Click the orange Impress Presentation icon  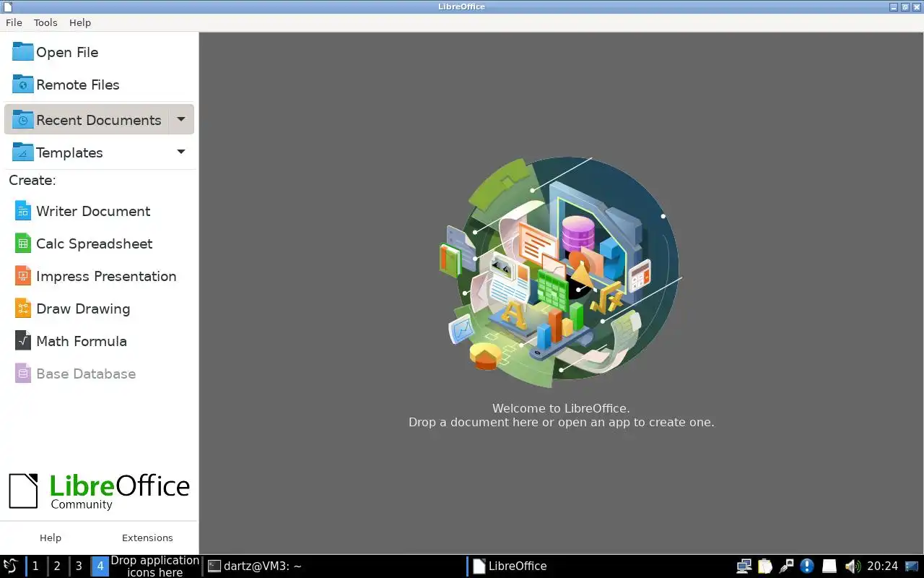pos(23,276)
